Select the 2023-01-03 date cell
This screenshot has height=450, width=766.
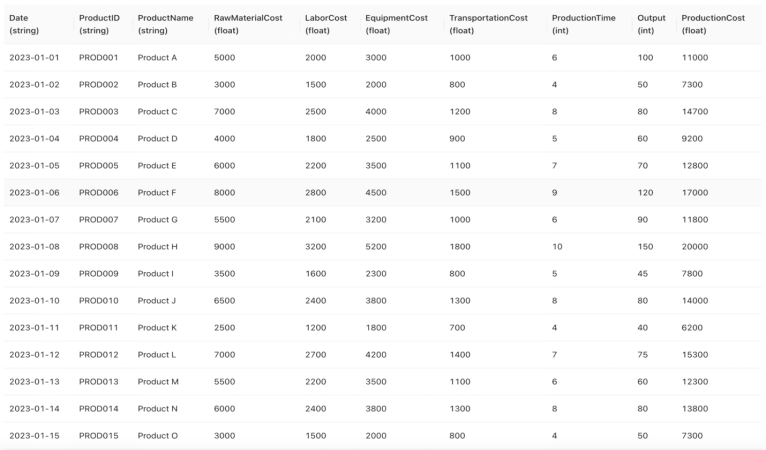(x=34, y=112)
